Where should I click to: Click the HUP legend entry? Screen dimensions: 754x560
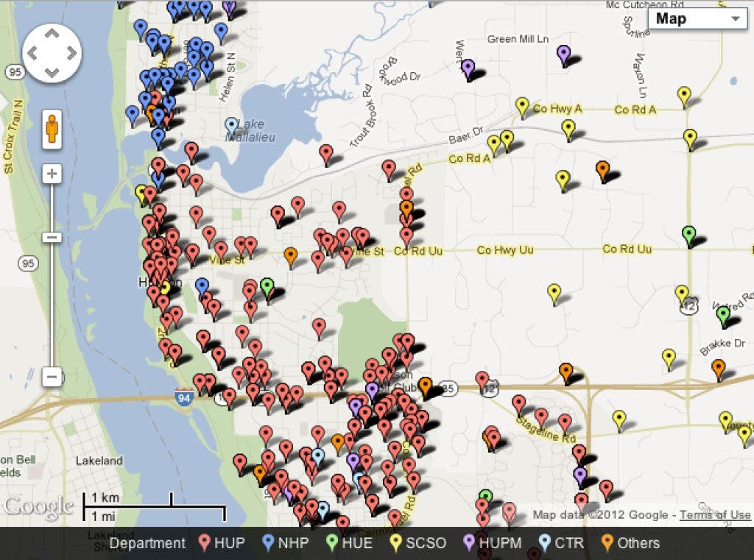(222, 543)
